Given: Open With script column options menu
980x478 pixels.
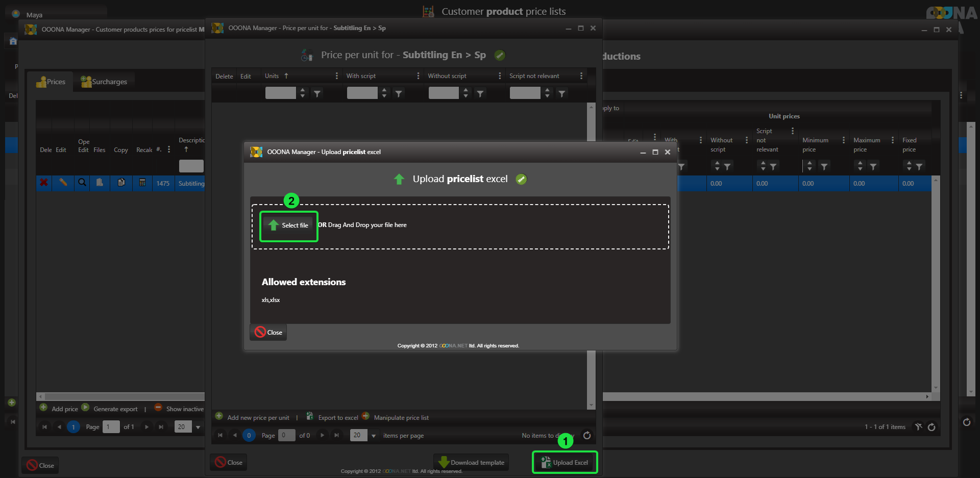Looking at the screenshot, I should [418, 76].
